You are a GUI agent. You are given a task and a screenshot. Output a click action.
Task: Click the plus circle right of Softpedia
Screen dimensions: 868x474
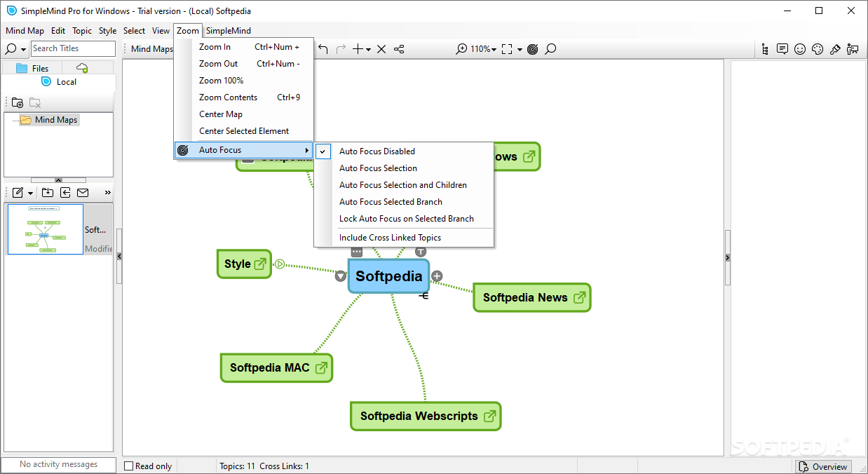437,276
